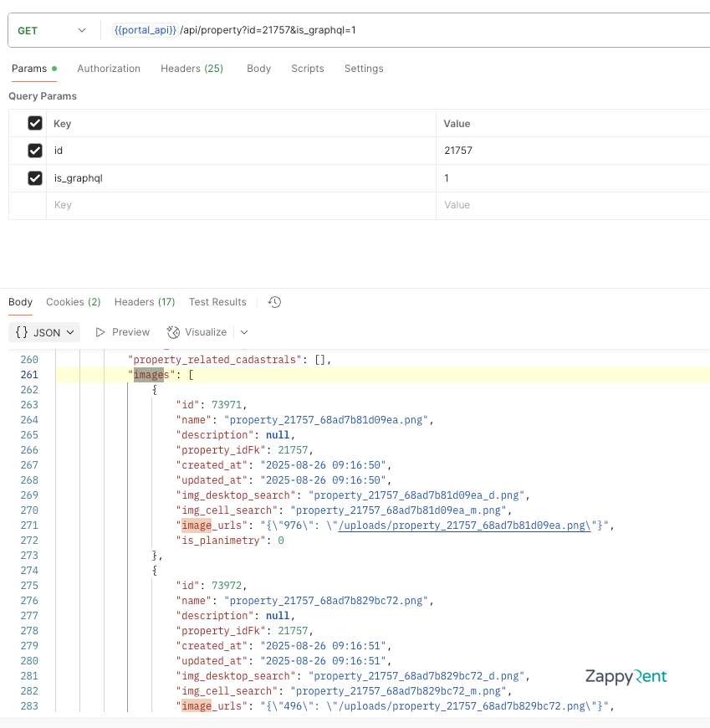
Task: Open the GET method dropdown
Action: [52, 30]
